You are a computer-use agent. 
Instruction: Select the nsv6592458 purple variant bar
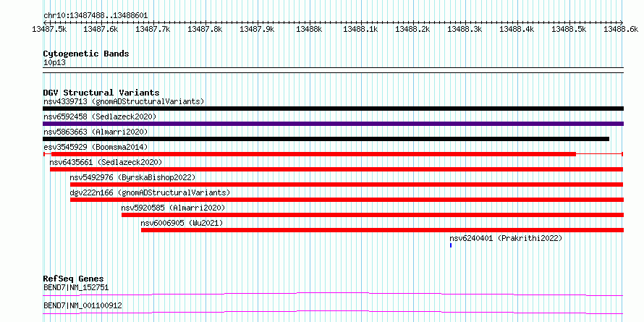tap(333, 124)
